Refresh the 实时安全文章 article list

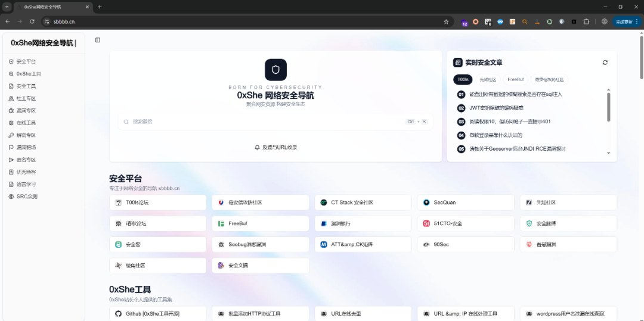[605, 63]
